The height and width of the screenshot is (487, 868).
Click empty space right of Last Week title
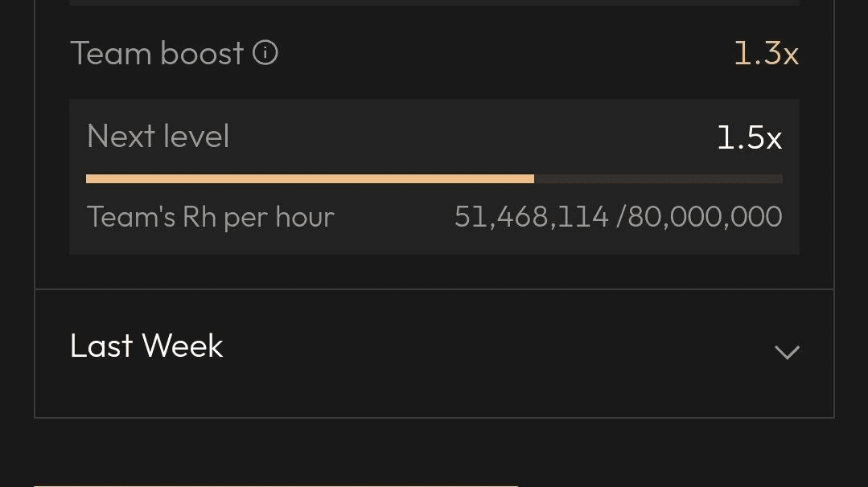[x=498, y=346]
